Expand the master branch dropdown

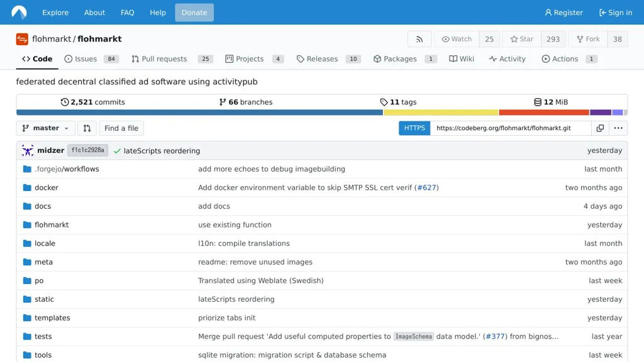45,128
